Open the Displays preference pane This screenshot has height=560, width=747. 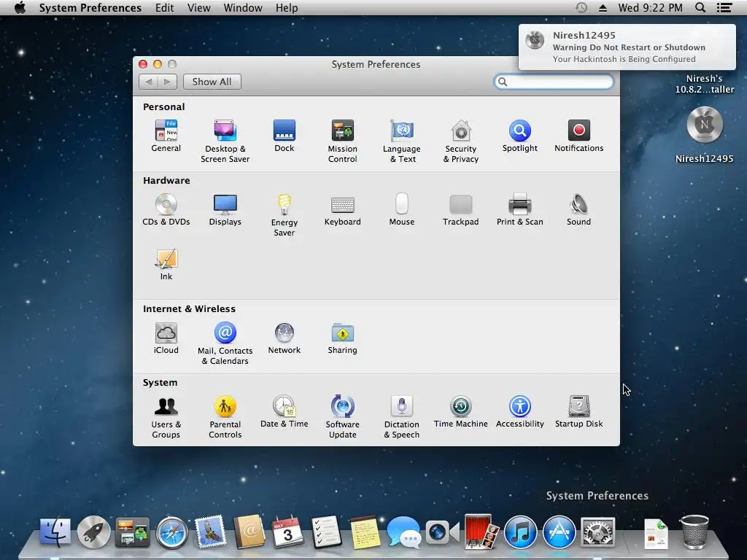225,210
